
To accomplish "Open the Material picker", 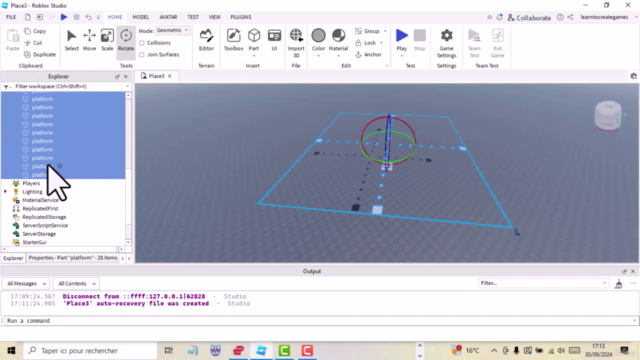I will [338, 40].
